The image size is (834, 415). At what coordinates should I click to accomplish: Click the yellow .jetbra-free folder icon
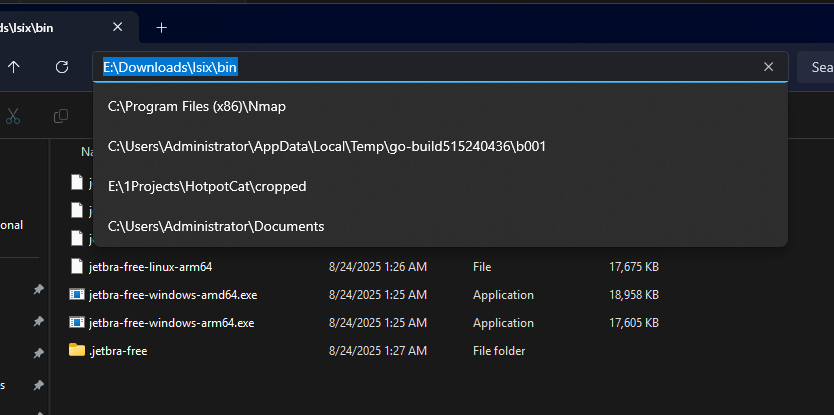[77, 350]
